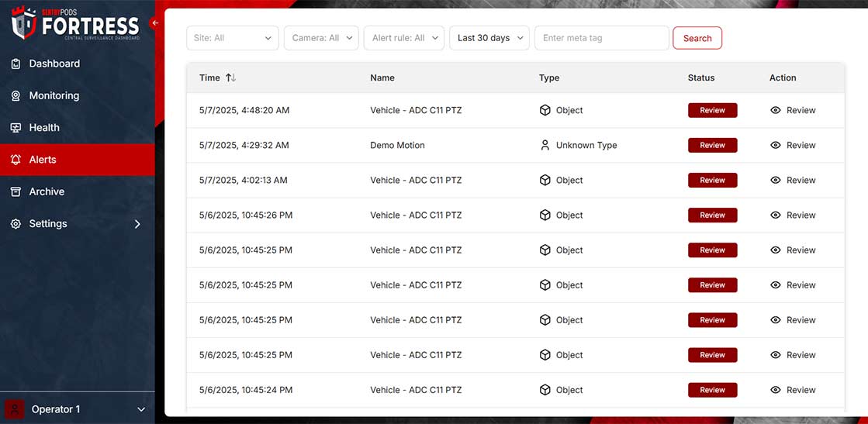Expand the Settings submenu chevron
868x424 pixels.
(137, 224)
